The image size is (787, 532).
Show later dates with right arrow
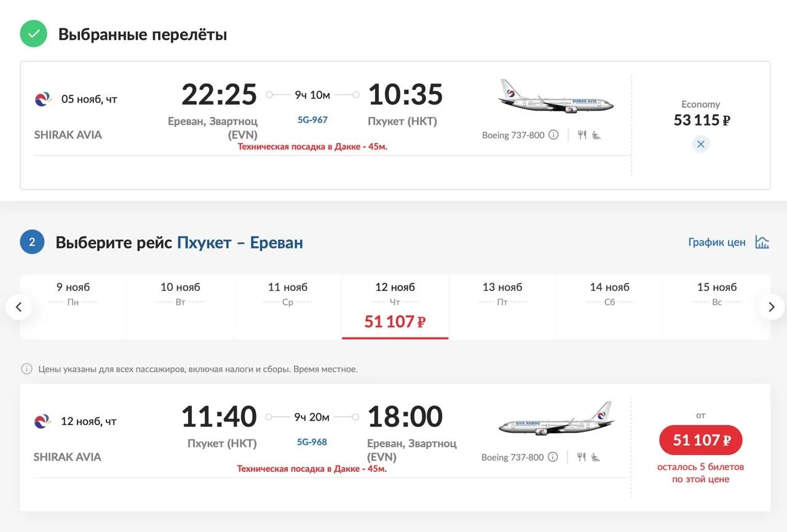[x=772, y=307]
